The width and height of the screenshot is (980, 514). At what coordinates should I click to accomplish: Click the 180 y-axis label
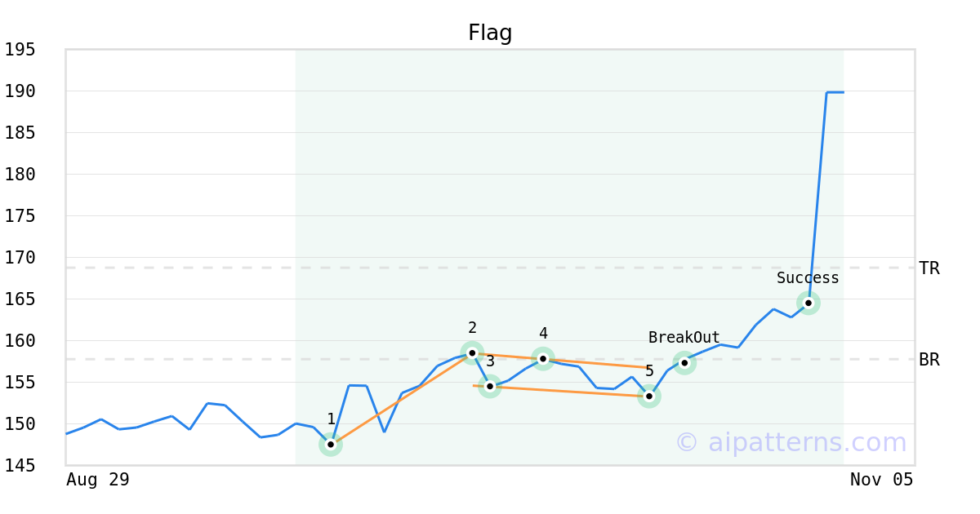click(x=20, y=175)
